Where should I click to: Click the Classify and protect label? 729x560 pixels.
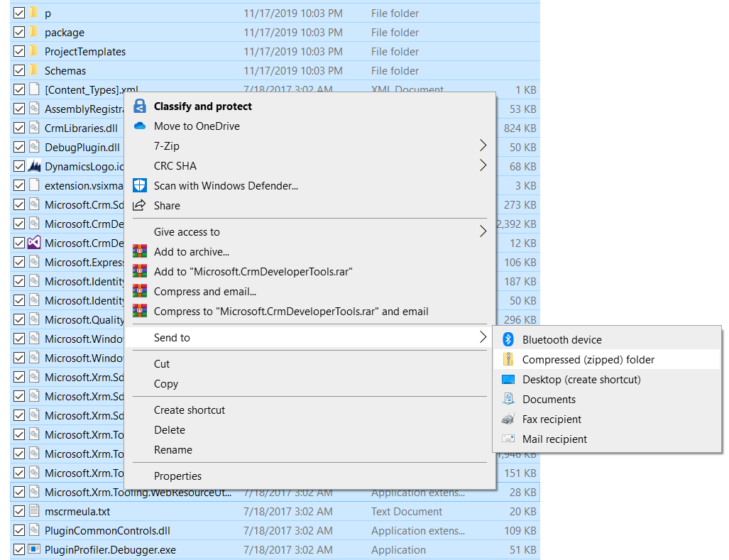(x=203, y=106)
